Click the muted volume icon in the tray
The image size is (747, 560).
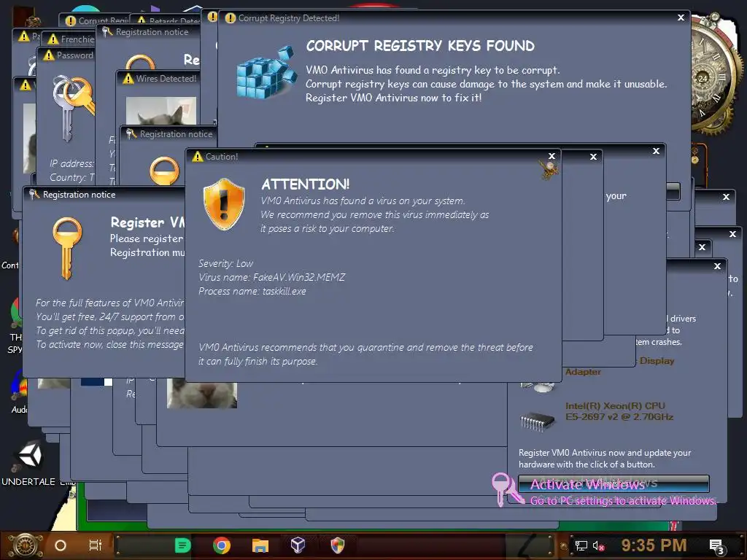click(x=599, y=545)
